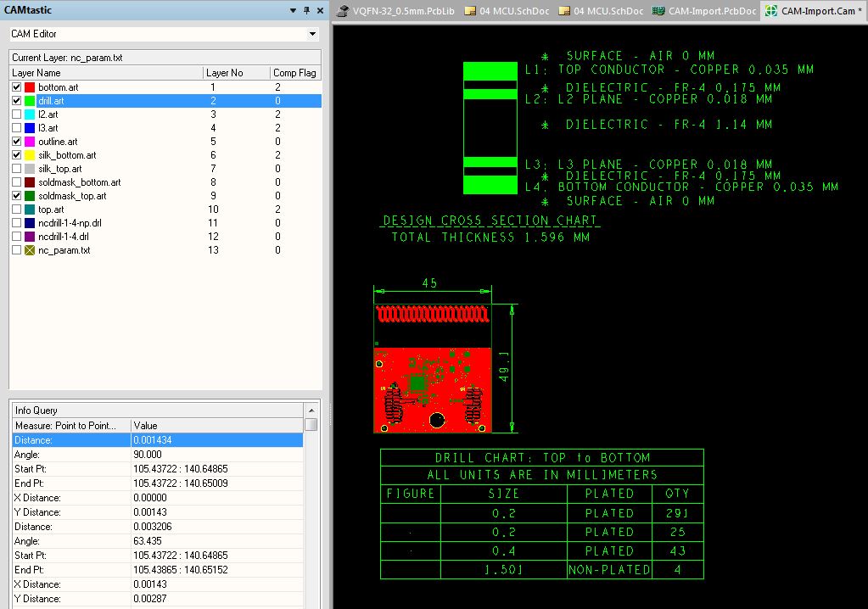This screenshot has width=868, height=609.
Task: Sort by Layer No column header
Action: point(237,72)
